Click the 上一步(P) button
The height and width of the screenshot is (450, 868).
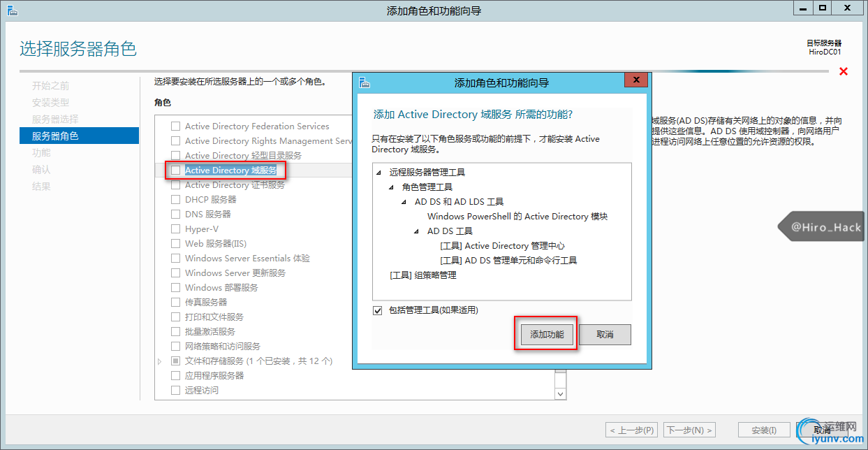click(x=631, y=430)
